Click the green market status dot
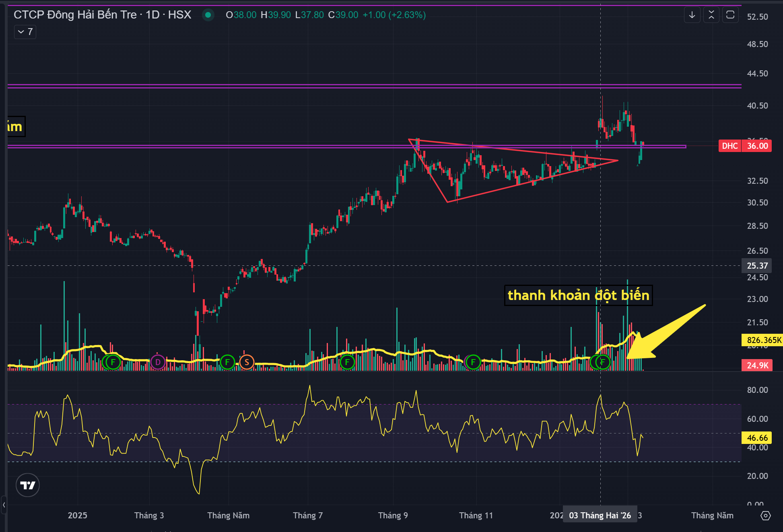 [x=208, y=15]
